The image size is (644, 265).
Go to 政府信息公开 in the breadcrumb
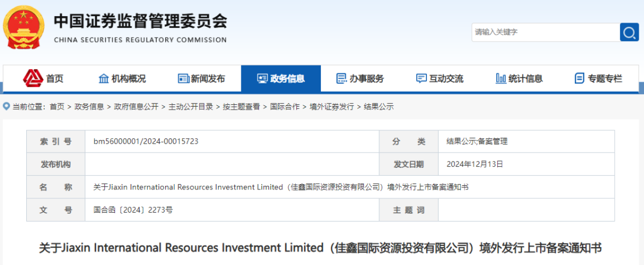136,107
